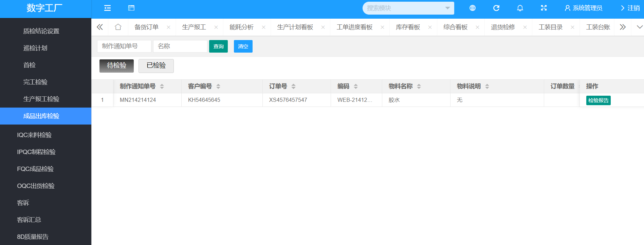Open the 工装目录 tab
644x245 pixels.
[550, 27]
